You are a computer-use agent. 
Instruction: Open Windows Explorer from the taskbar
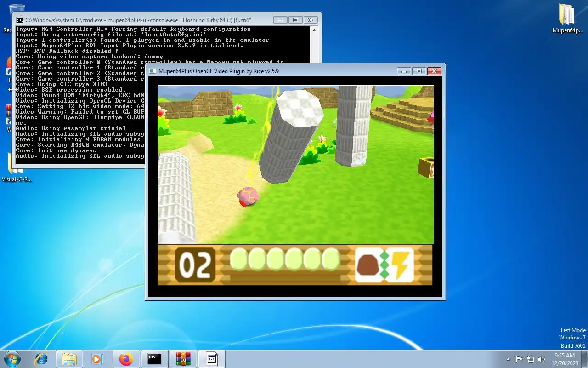pyautogui.click(x=69, y=359)
